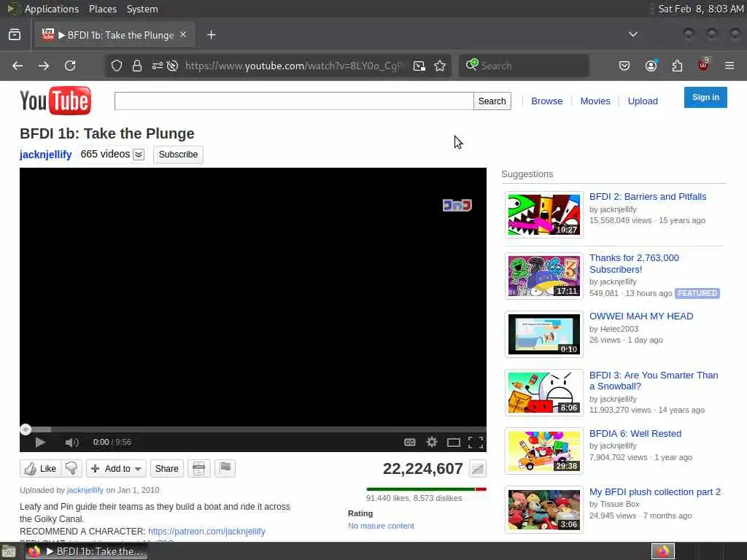The height and width of the screenshot is (560, 747).
Task: View site security lock info
Action: point(137,66)
